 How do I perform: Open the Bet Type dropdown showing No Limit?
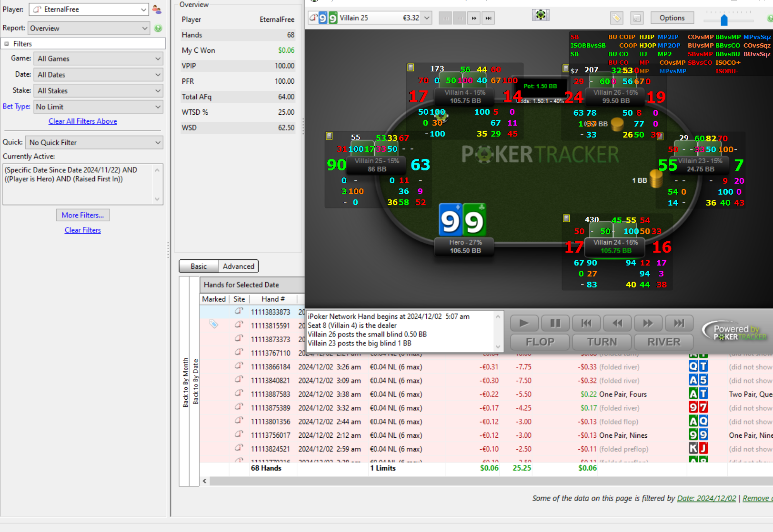[x=99, y=107]
